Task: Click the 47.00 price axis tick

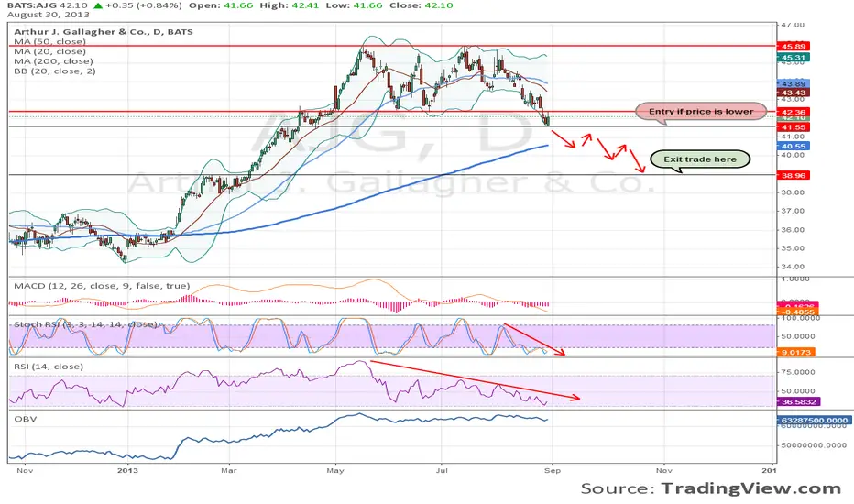Action: [x=793, y=25]
